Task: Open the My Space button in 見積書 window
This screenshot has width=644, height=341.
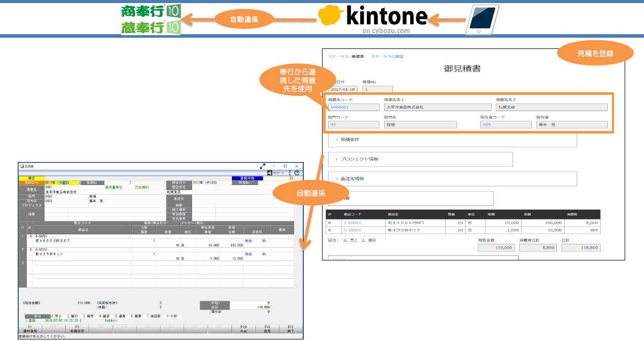Action: pos(276,173)
